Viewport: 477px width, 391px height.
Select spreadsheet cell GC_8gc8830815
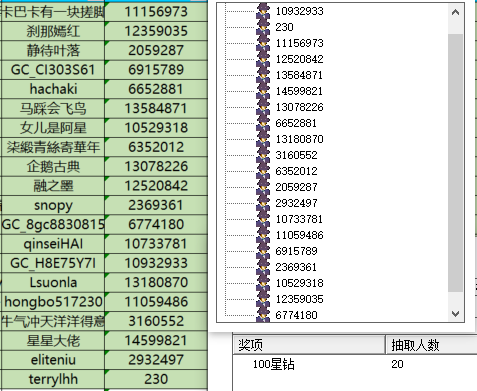pos(53,225)
